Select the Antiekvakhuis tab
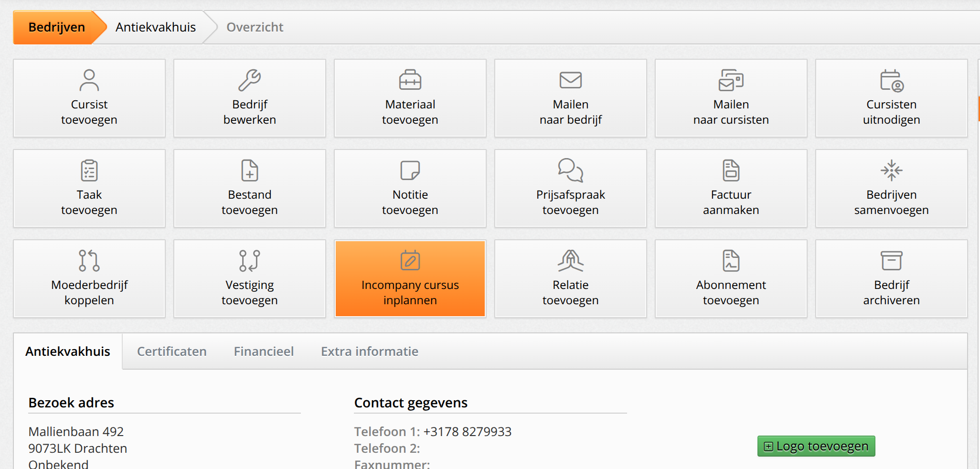The height and width of the screenshot is (469, 980). pyautogui.click(x=68, y=352)
